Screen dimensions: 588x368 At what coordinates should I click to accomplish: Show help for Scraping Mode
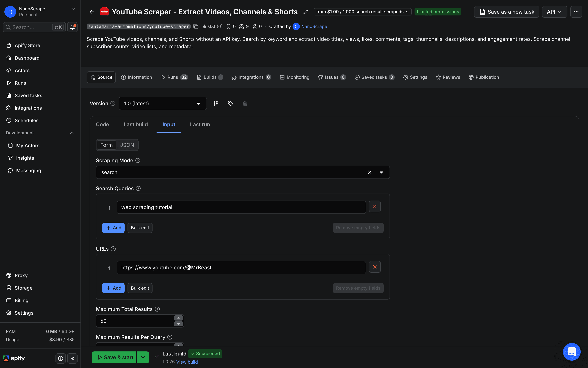click(138, 160)
